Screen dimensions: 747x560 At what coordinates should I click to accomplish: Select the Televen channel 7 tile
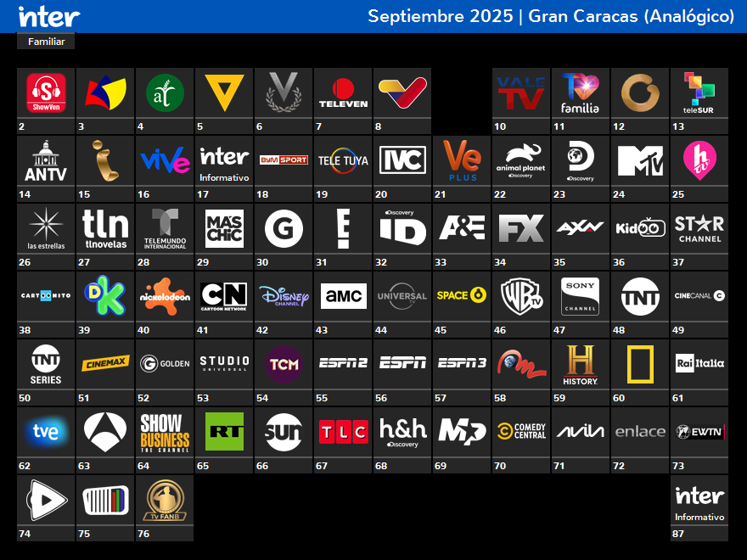point(343,92)
